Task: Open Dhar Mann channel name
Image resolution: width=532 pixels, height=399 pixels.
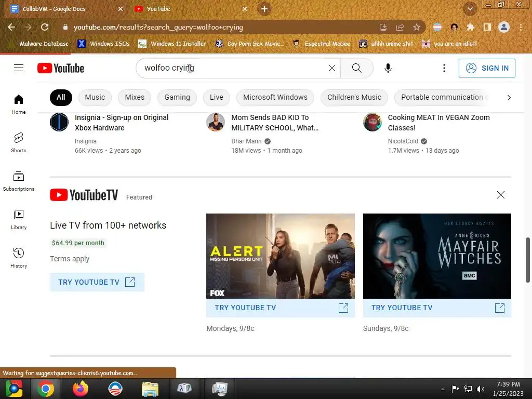Action: (x=246, y=141)
